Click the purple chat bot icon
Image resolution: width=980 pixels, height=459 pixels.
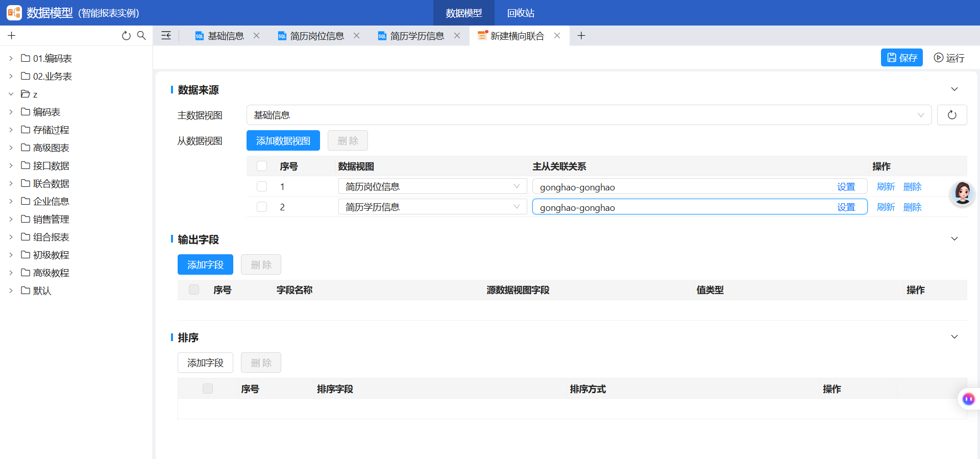[x=968, y=399]
